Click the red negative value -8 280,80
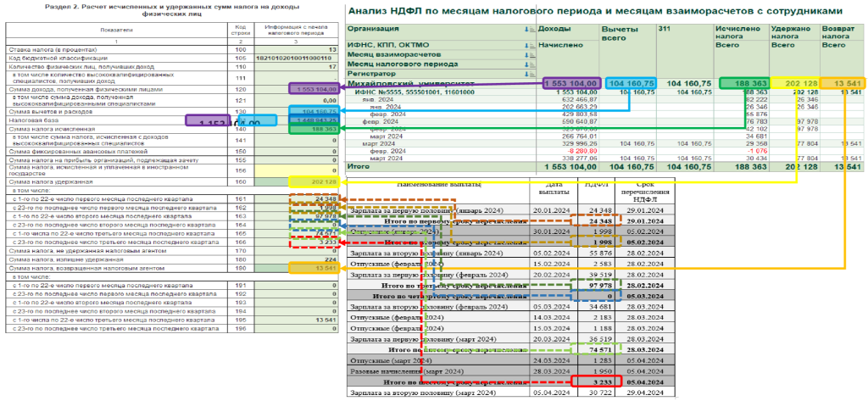Image resolution: width=868 pixels, height=401 pixels. point(581,150)
